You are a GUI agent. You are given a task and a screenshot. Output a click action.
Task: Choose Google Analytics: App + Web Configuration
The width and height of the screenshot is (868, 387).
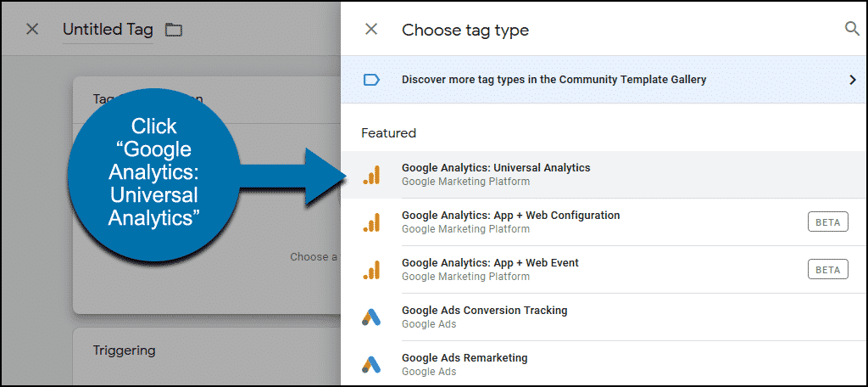[x=511, y=215]
